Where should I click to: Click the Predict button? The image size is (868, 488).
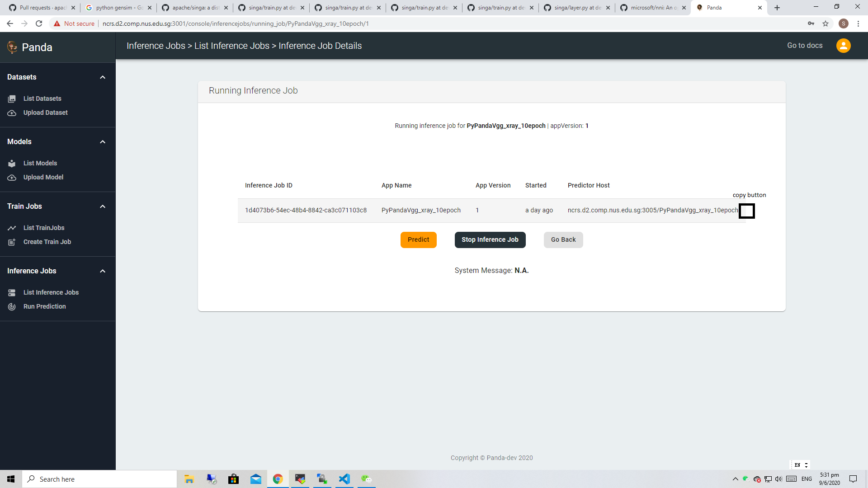pos(418,239)
